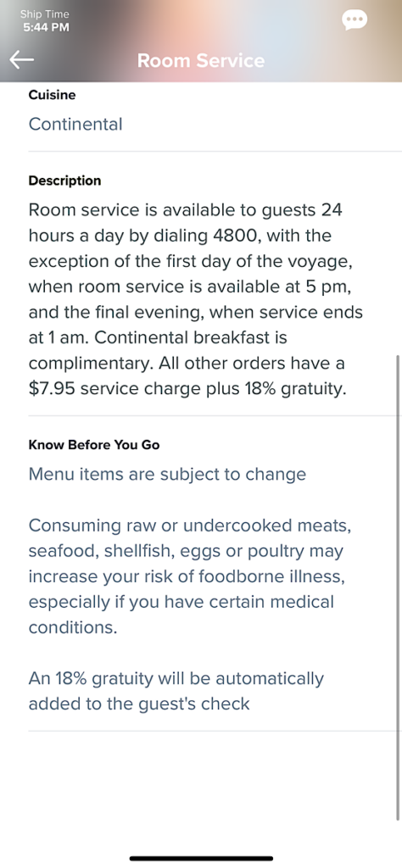This screenshot has width=402, height=868.
Task: Select the Know Before You Go heading
Action: (94, 445)
